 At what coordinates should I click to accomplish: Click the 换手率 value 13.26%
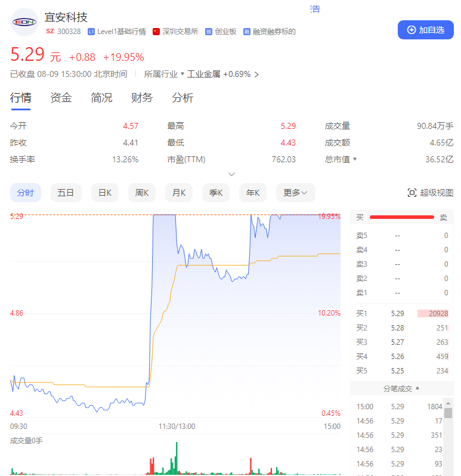coord(125,159)
